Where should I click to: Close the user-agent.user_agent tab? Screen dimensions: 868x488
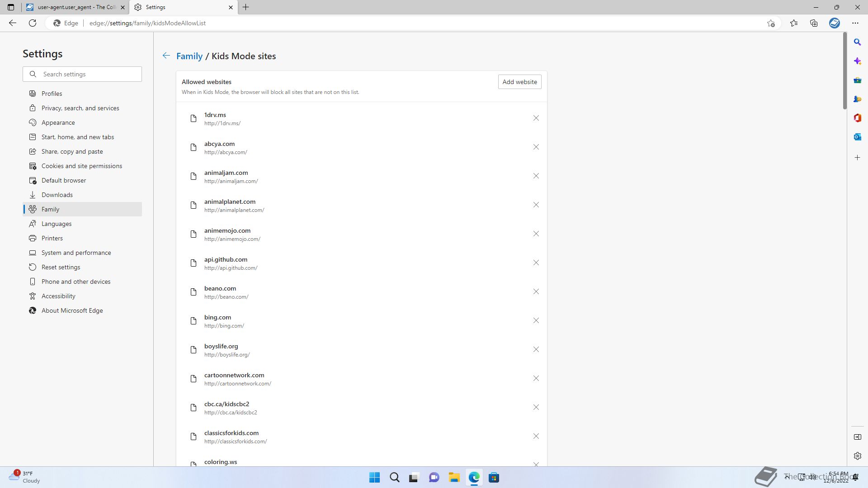pyautogui.click(x=123, y=7)
